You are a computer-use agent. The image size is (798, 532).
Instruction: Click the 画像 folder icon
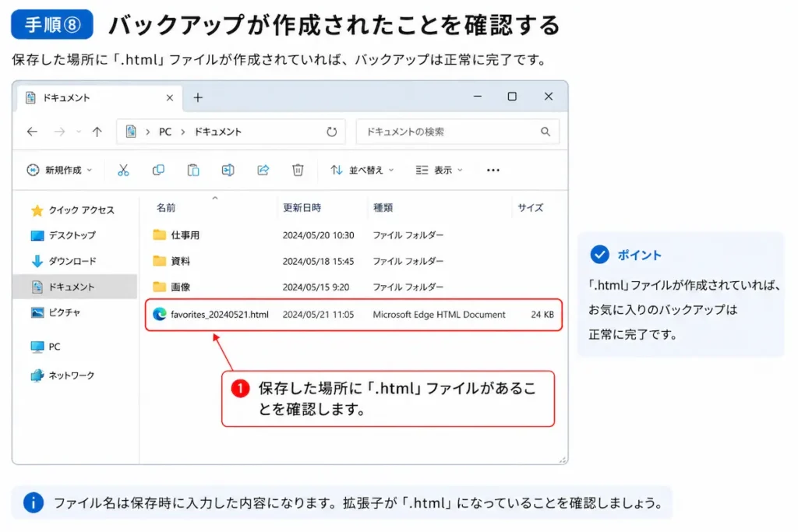pyautogui.click(x=159, y=287)
